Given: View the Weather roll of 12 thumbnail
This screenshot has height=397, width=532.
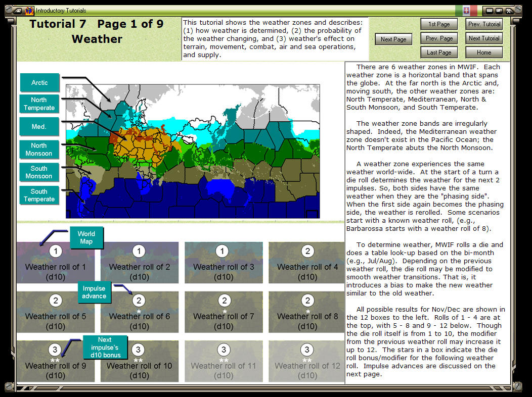Looking at the screenshot, I should [307, 361].
